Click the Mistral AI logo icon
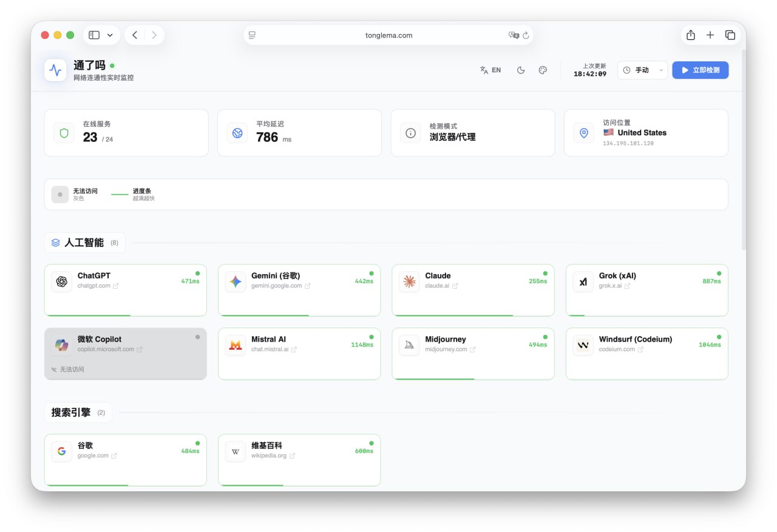777x532 pixels. point(236,345)
